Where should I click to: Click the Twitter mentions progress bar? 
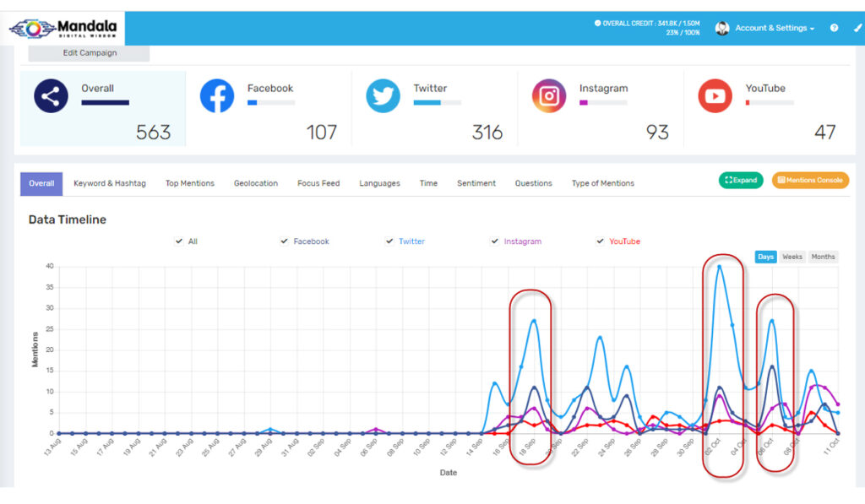(x=438, y=102)
